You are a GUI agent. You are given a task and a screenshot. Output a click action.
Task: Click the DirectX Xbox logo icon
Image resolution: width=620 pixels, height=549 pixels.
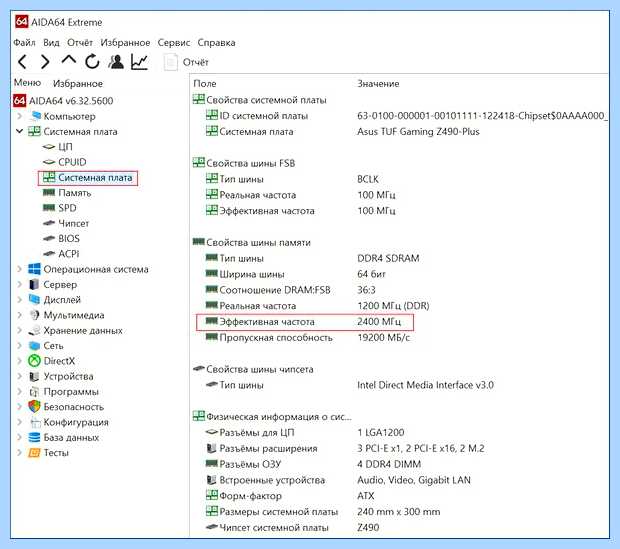point(34,361)
